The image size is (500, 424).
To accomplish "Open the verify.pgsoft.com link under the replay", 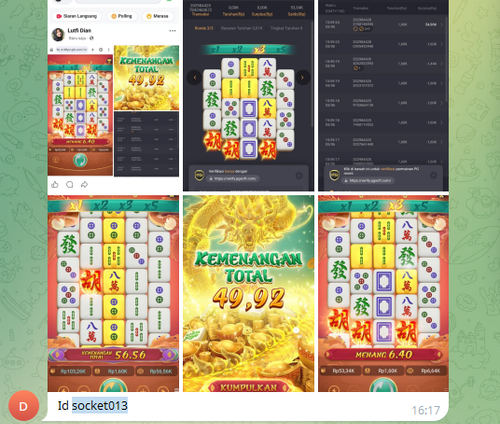I will [x=233, y=179].
